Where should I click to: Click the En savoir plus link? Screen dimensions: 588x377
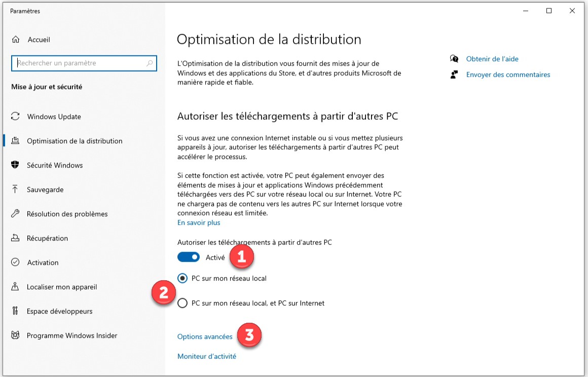pos(199,222)
